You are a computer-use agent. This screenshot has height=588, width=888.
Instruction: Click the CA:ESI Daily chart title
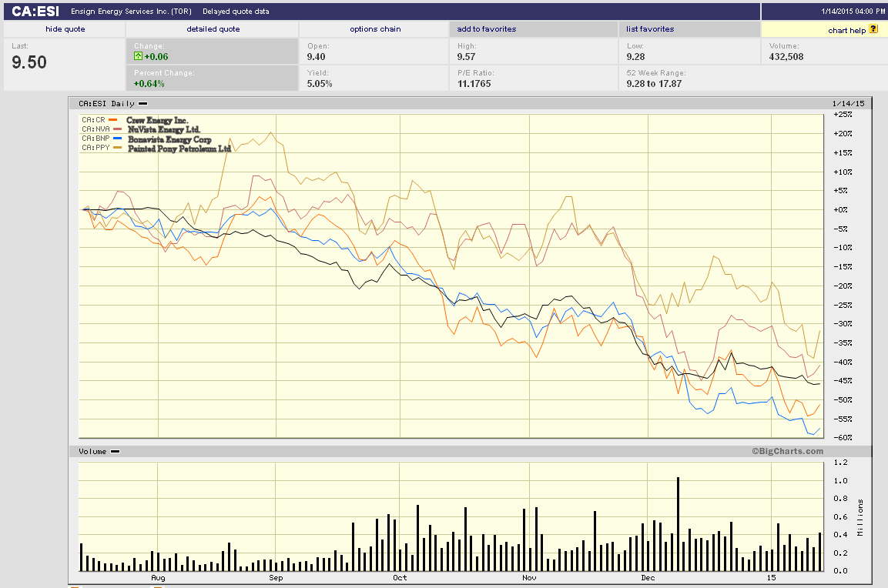pos(106,104)
